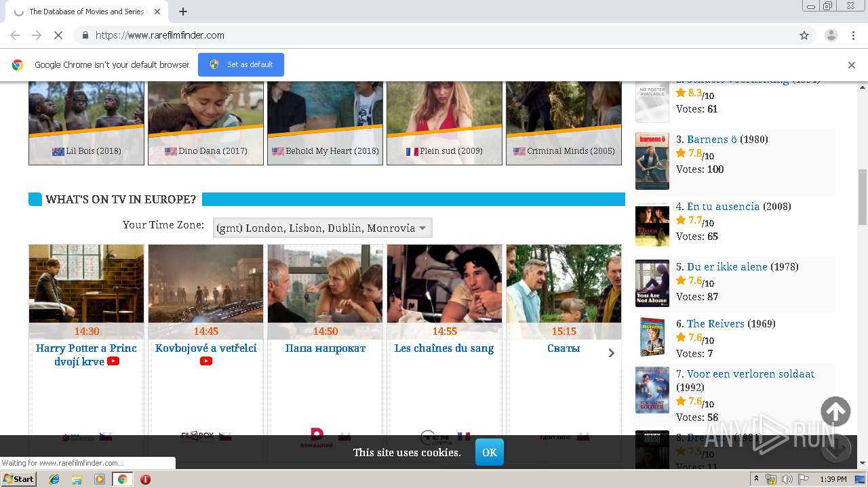
Task: Open the media player taskbar icon
Action: (100, 479)
